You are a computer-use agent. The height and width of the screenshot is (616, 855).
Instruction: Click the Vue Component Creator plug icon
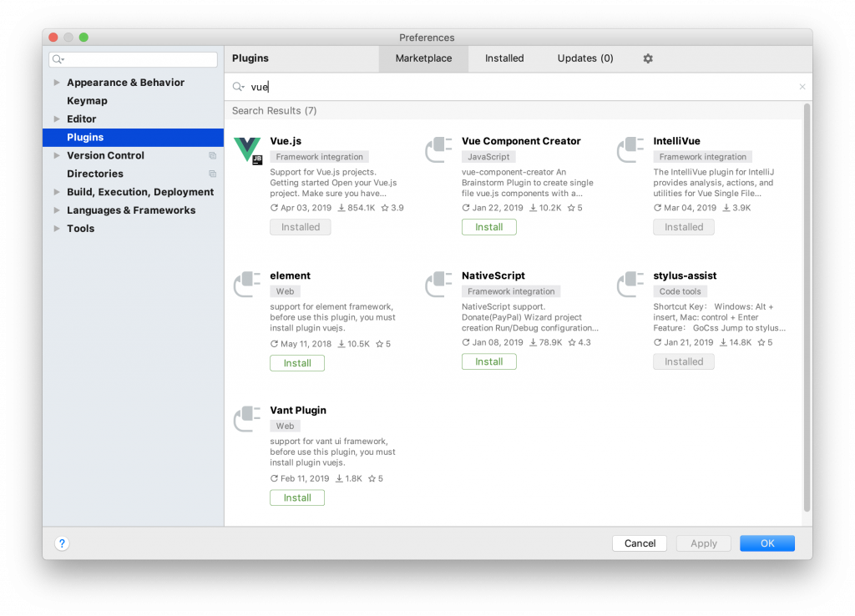click(x=439, y=150)
